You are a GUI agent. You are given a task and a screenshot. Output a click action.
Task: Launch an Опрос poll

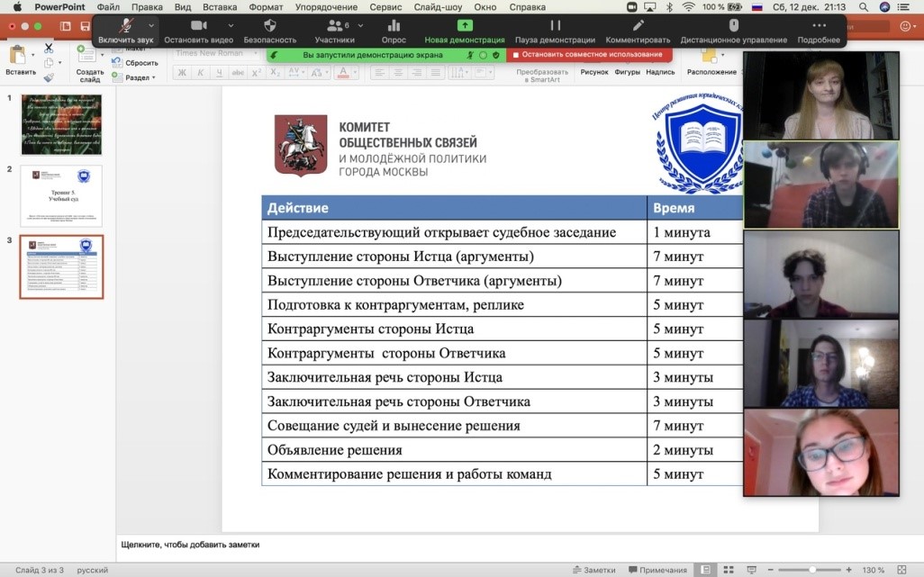coord(394,32)
